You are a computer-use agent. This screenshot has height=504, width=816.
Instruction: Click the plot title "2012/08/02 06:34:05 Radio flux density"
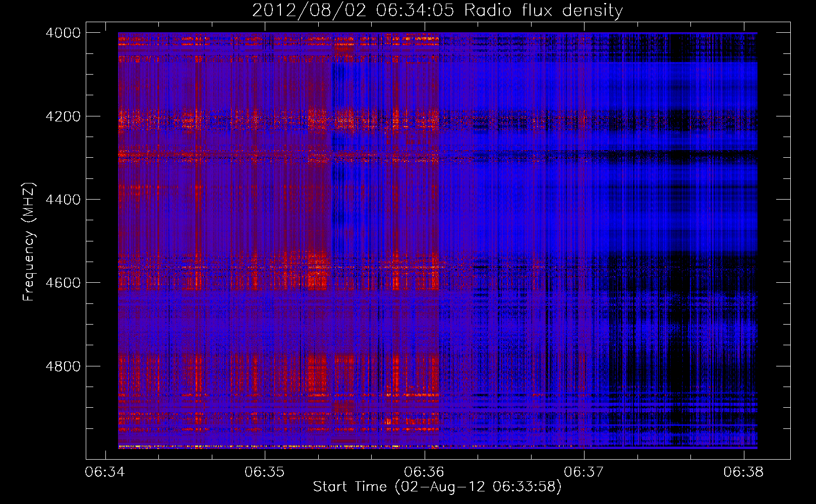tap(437, 11)
